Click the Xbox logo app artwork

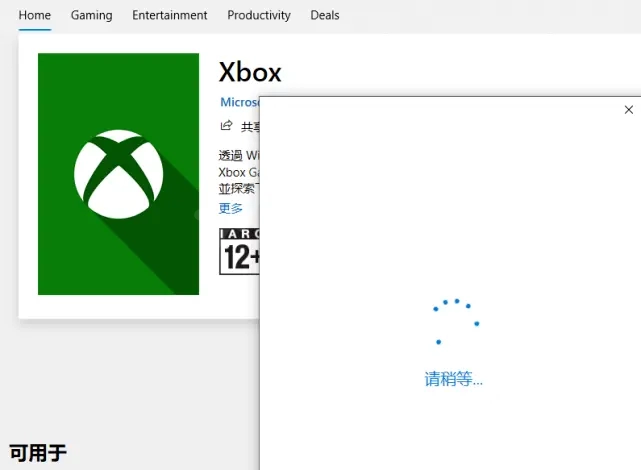pyautogui.click(x=118, y=174)
